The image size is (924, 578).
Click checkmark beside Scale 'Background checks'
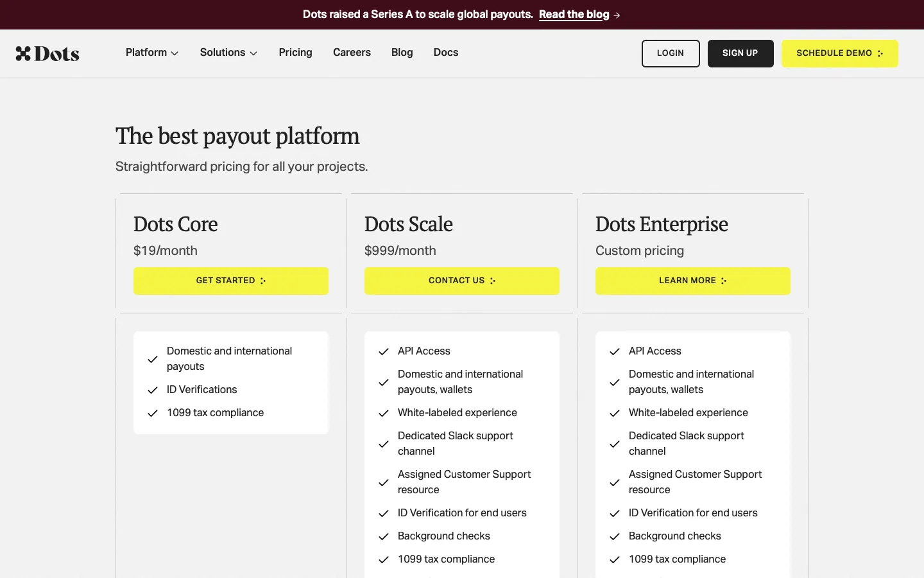point(384,536)
